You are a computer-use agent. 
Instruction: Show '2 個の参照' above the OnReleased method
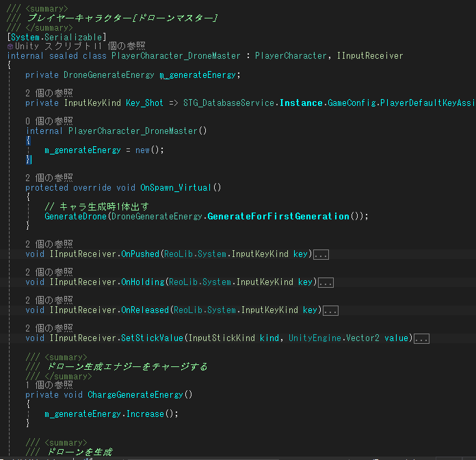click(49, 300)
